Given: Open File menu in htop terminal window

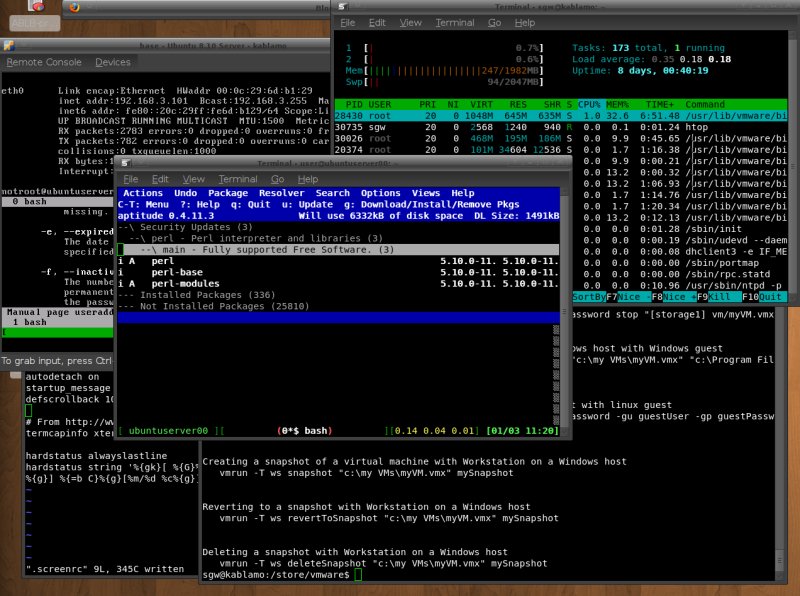Looking at the screenshot, I should [x=347, y=22].
